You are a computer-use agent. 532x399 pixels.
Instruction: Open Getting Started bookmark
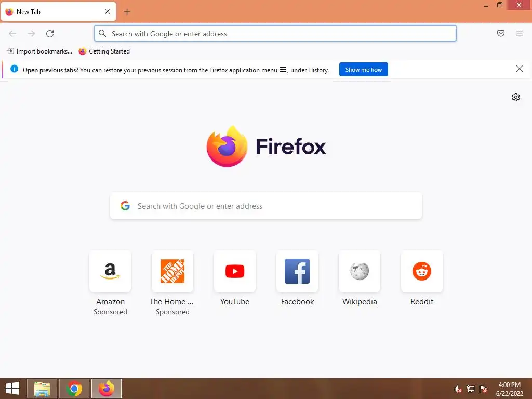tap(104, 51)
